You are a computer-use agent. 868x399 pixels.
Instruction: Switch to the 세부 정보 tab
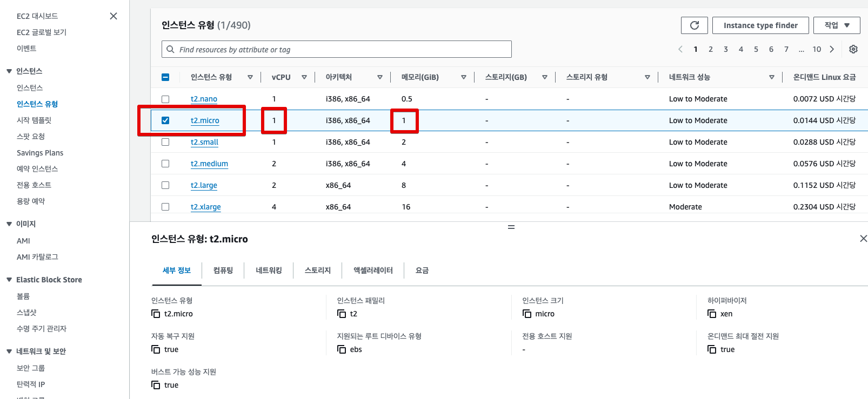[177, 270]
